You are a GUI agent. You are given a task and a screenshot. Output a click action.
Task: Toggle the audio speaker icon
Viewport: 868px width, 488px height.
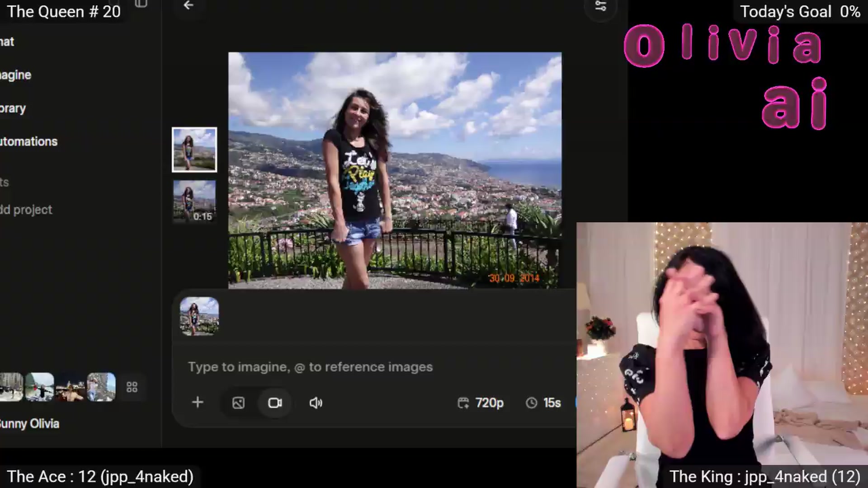point(316,403)
